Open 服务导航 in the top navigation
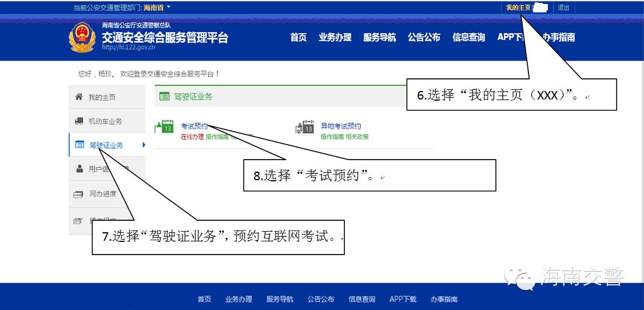The height and width of the screenshot is (310, 644). (380, 37)
